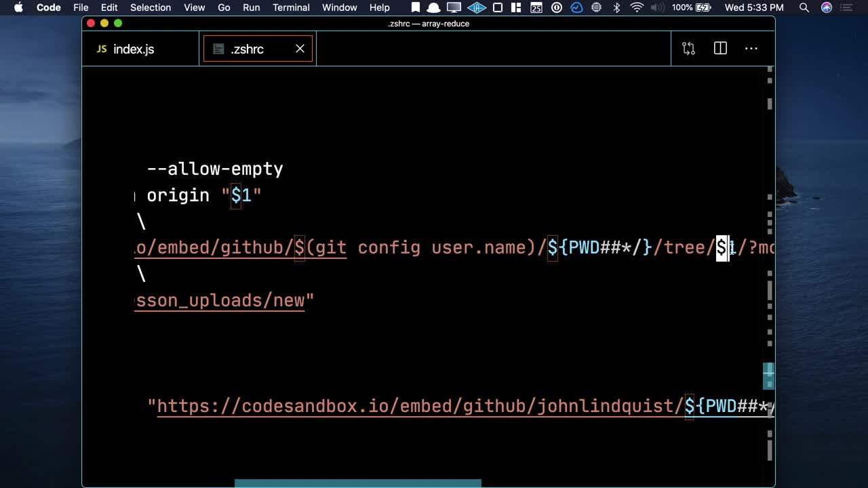Viewport: 868px width, 488px height.
Task: Click the Bluetooth menu bar icon
Action: click(616, 7)
